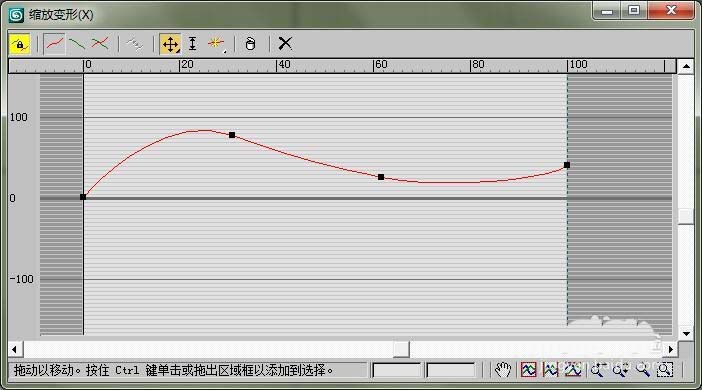Click the Swap Deform Curves icon
Image resolution: width=702 pixels, height=390 pixels.
134,44
